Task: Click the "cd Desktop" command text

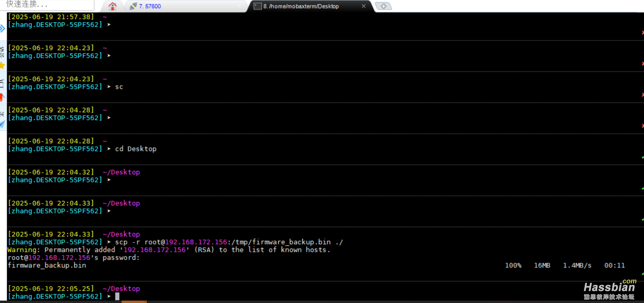Action: pyautogui.click(x=136, y=149)
